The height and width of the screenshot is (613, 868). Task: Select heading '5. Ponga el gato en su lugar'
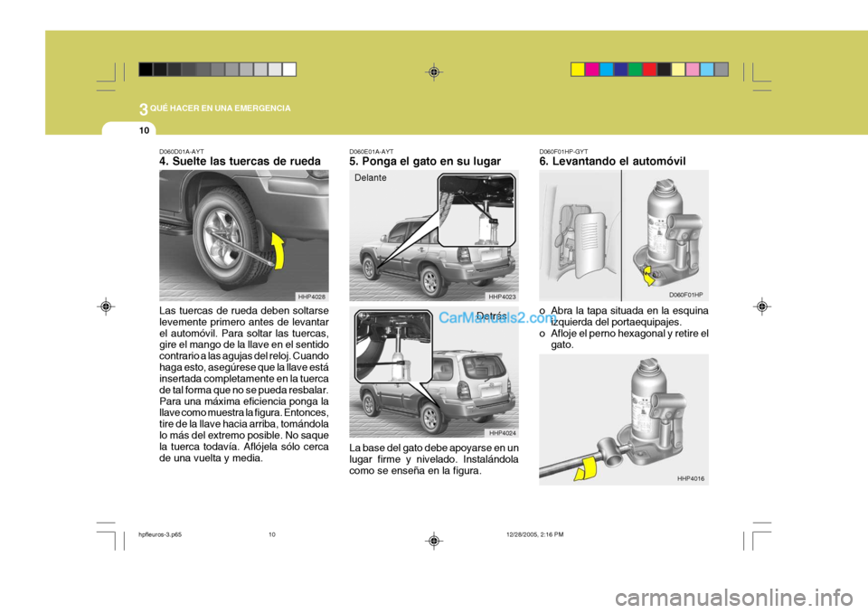click(425, 161)
